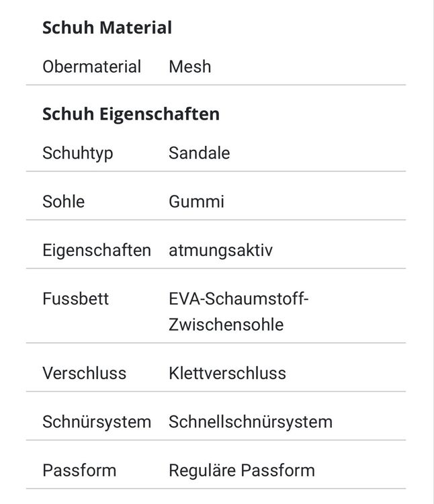Screen dimensions: 434x504
Task: Click the Reguläre Passform value
Action: [x=242, y=471]
